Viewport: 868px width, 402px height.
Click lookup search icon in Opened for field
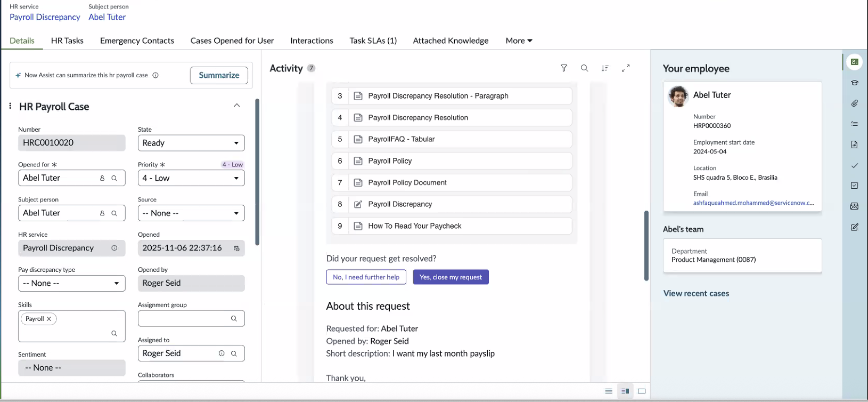(114, 178)
